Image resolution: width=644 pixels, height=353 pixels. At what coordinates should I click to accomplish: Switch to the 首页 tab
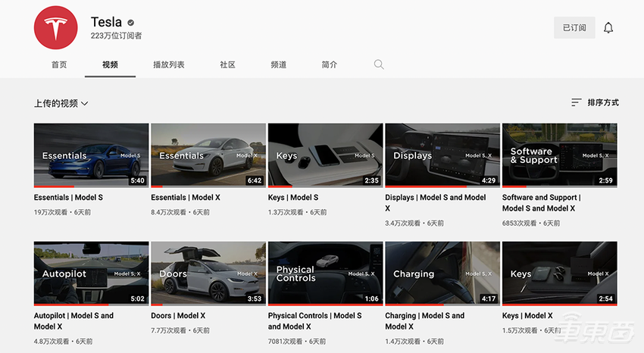(59, 65)
